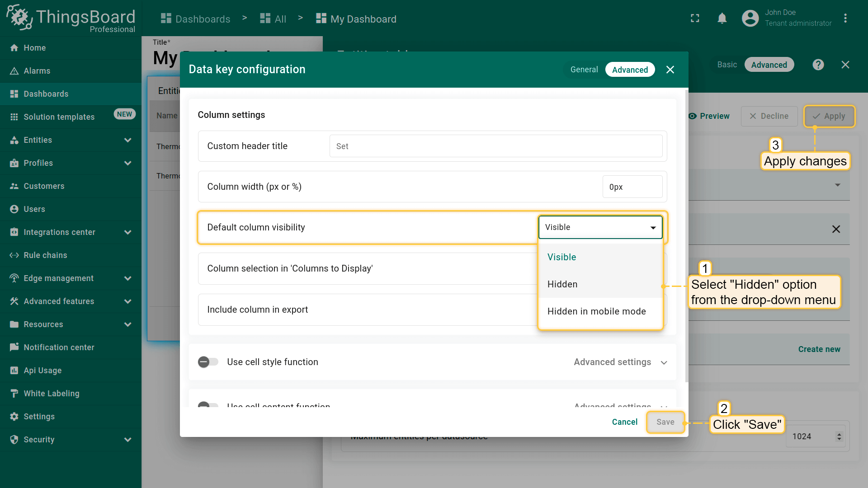The height and width of the screenshot is (488, 868).
Task: Go to White Labeling page
Action: pyautogui.click(x=51, y=394)
